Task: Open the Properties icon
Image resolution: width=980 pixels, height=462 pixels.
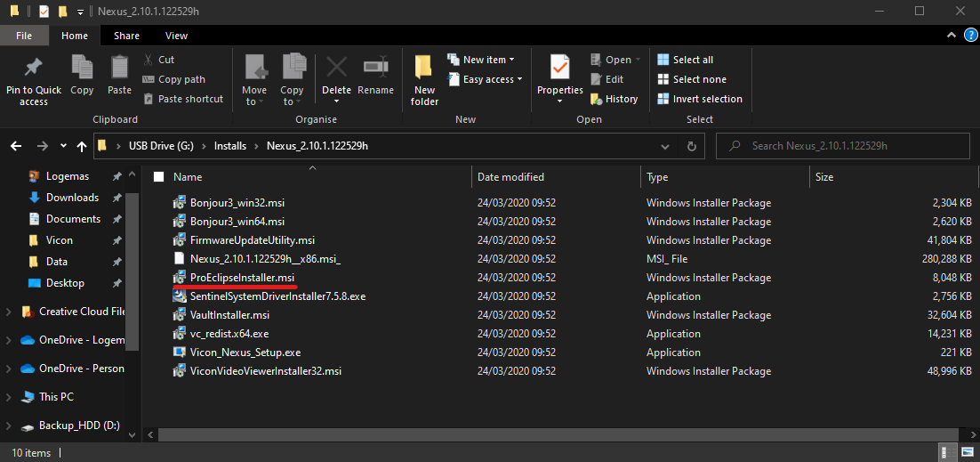Action: click(x=559, y=68)
